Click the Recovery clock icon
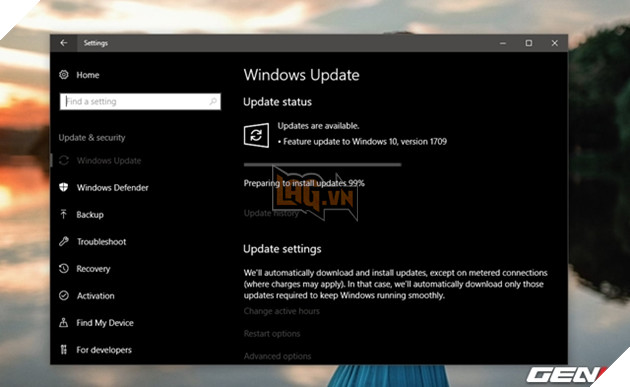The width and height of the screenshot is (630, 387). pos(64,268)
